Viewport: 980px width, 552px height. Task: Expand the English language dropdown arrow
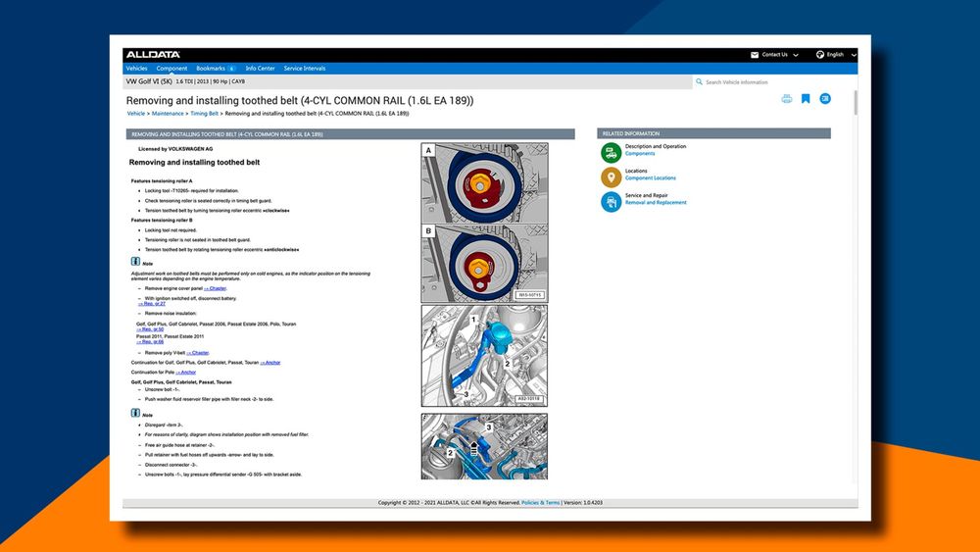[x=854, y=55]
